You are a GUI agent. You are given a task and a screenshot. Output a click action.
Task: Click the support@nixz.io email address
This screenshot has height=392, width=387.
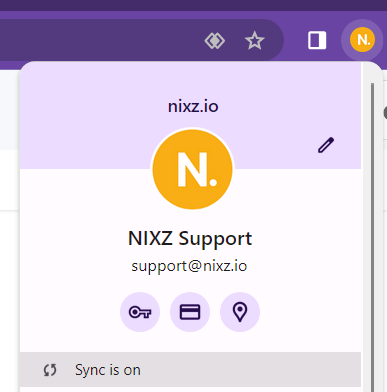(x=189, y=266)
